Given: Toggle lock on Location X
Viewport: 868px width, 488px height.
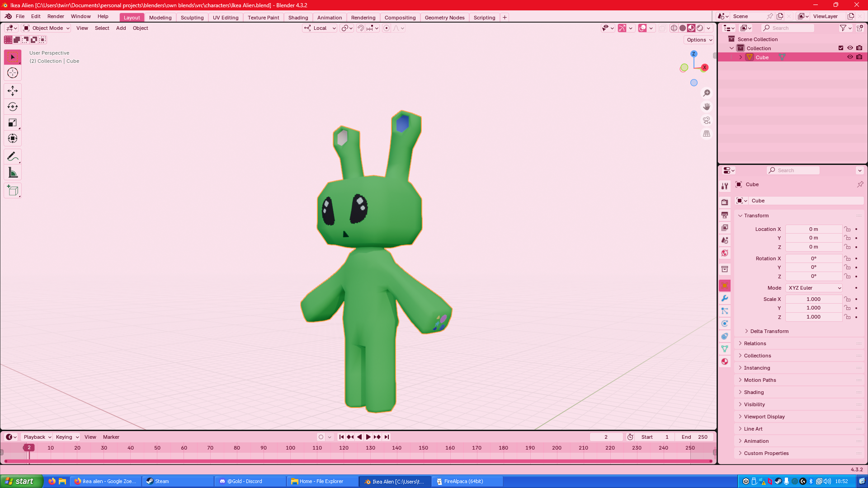Looking at the screenshot, I should pos(848,229).
